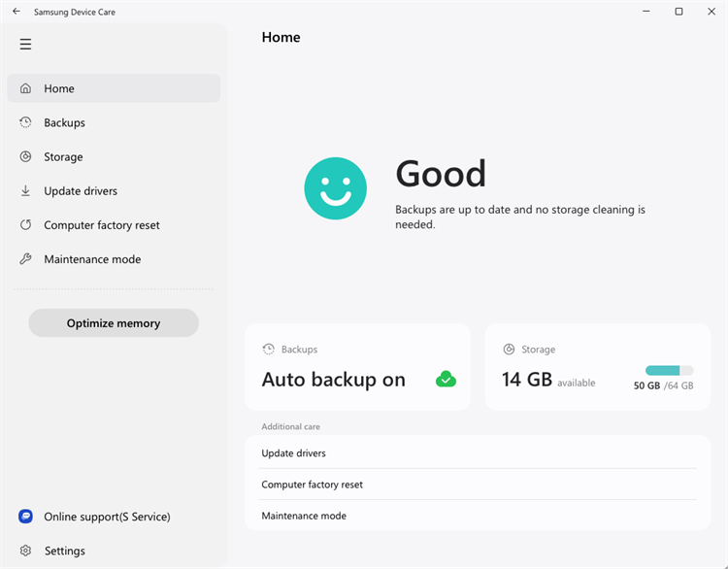
Task: Click the green cloud backup status icon
Action: [446, 379]
